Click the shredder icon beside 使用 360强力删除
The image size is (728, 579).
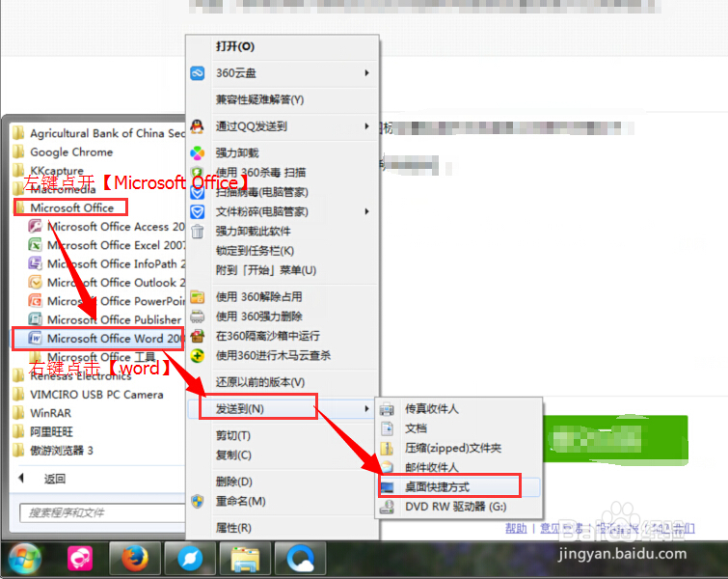[x=198, y=317]
